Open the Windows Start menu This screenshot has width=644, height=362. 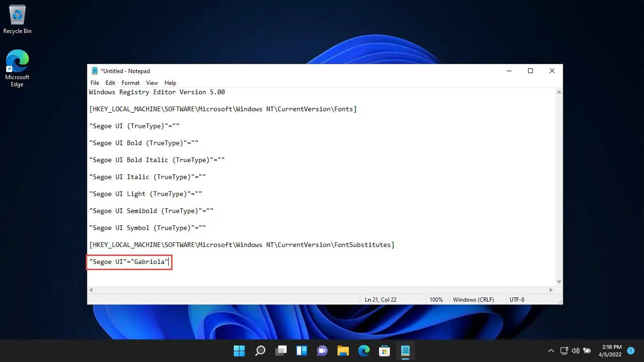(x=239, y=351)
